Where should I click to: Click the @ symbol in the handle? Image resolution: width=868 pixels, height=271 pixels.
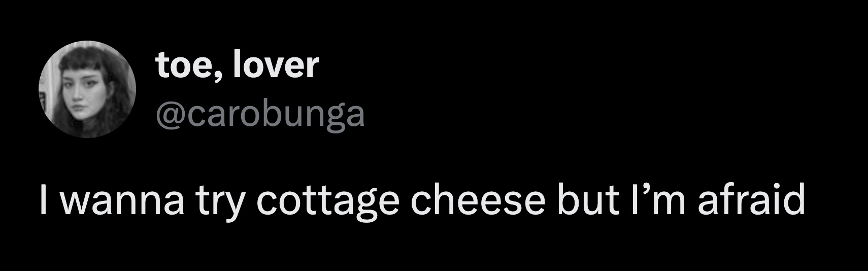(x=172, y=116)
